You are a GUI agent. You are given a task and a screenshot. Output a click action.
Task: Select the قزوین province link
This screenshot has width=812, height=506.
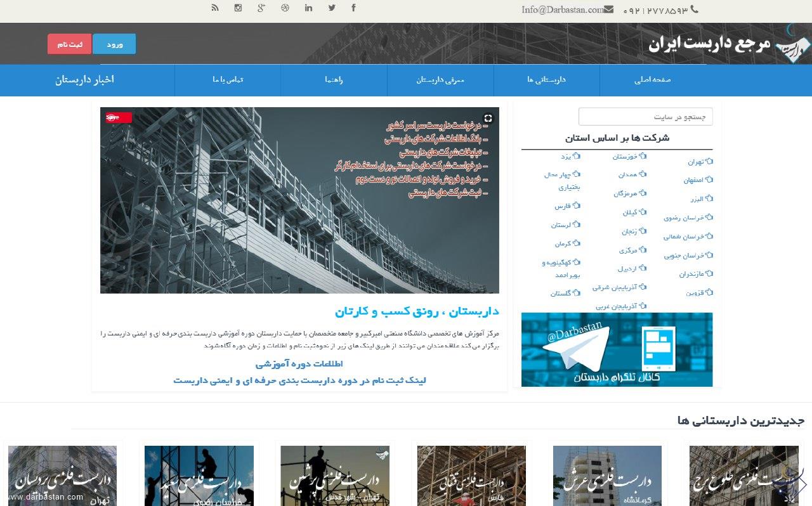coord(699,293)
